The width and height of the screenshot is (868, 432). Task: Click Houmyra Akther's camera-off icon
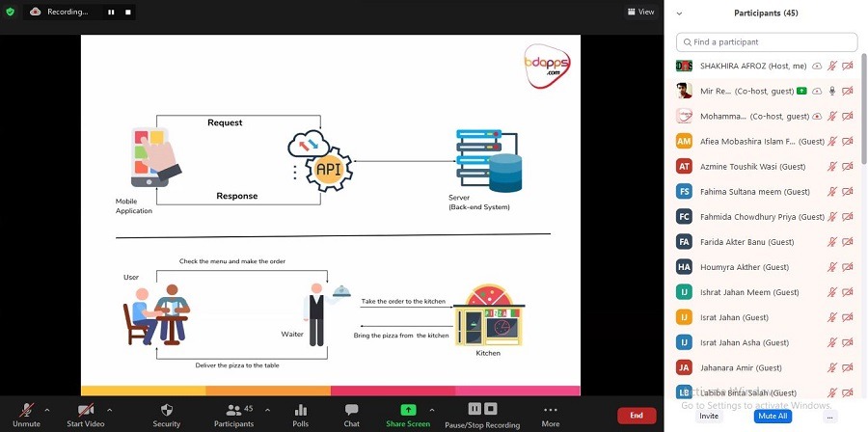click(x=847, y=267)
